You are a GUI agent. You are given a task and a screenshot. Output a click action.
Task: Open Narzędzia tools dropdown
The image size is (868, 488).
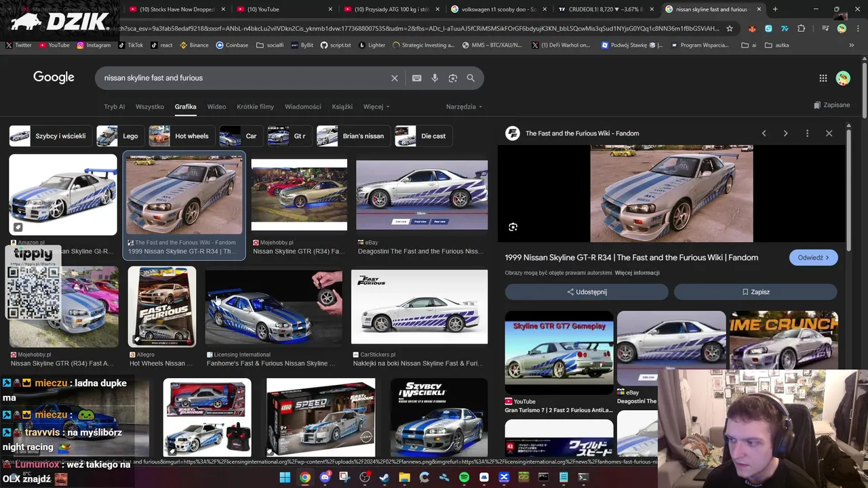pos(464,106)
